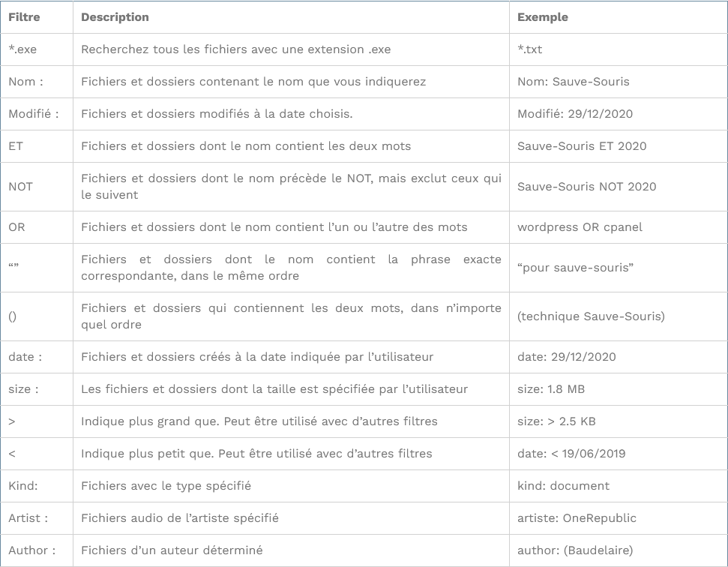Image resolution: width=728 pixels, height=567 pixels.
Task: Select the ET filter cell
Action: (x=16, y=146)
